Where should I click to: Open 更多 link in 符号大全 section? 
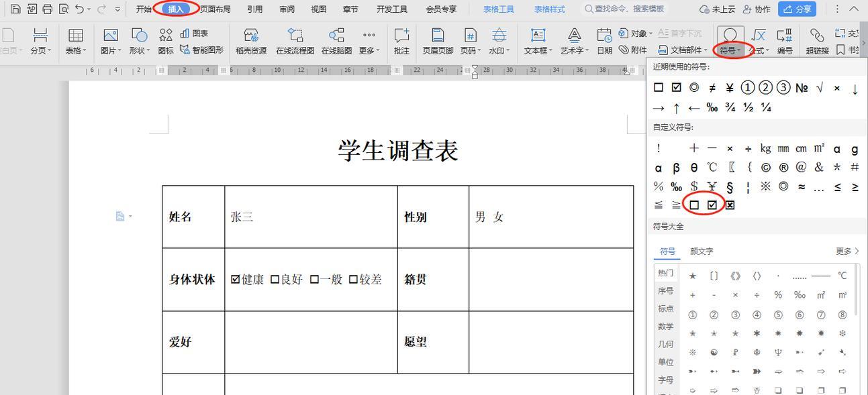click(x=847, y=251)
